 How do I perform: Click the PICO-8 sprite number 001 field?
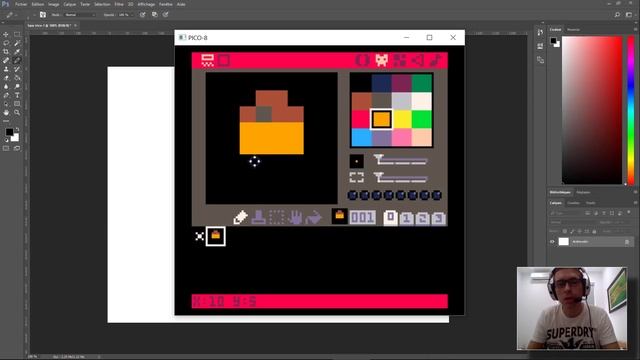pyautogui.click(x=362, y=218)
